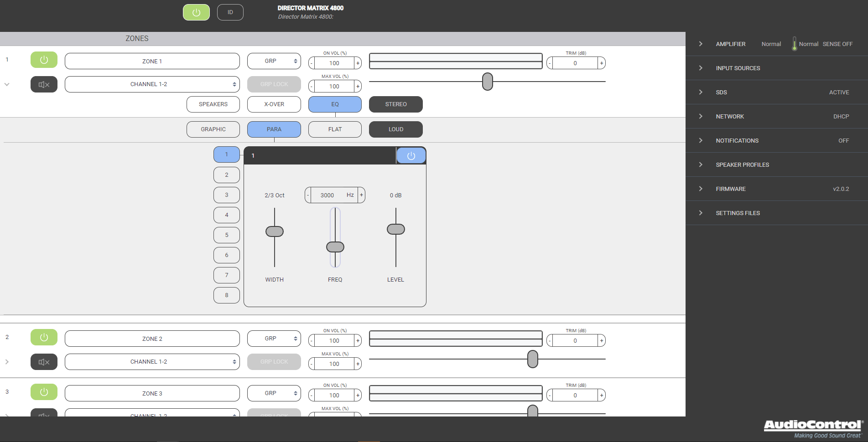Toggle the STEREO mode button
Viewport: 868px width, 442px height.
coord(395,104)
